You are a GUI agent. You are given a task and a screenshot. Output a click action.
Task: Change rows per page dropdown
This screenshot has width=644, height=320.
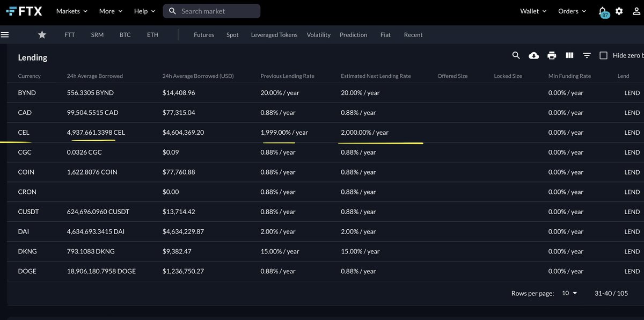point(569,293)
